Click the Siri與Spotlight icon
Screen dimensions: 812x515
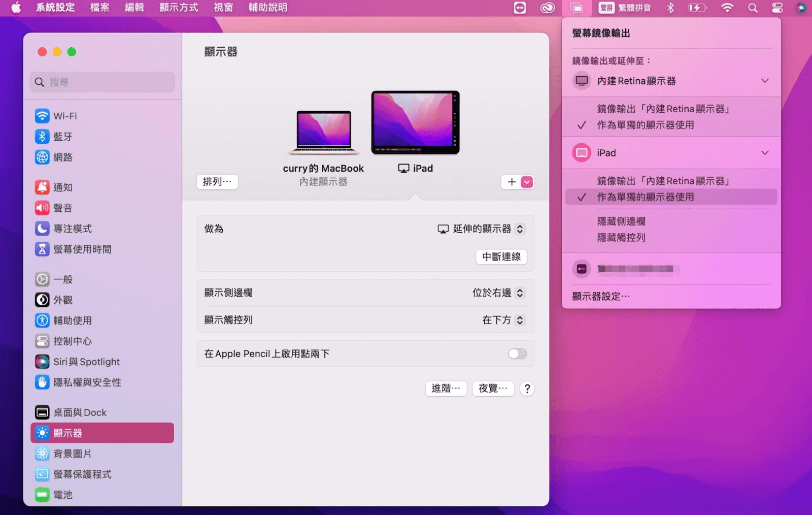(x=42, y=362)
